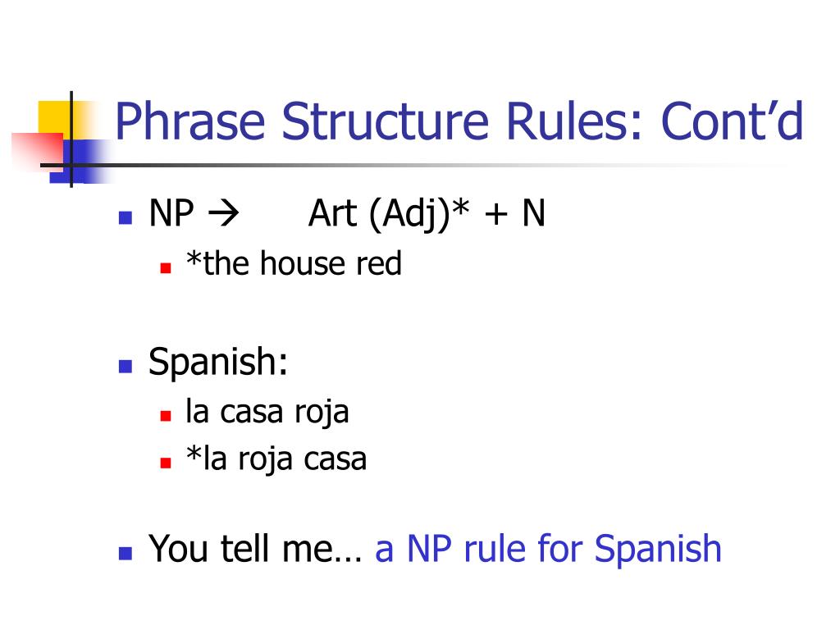Click the ungrammatical phrase '*la roja casa'
Screen dimensions: 840x630
[x=276, y=459]
